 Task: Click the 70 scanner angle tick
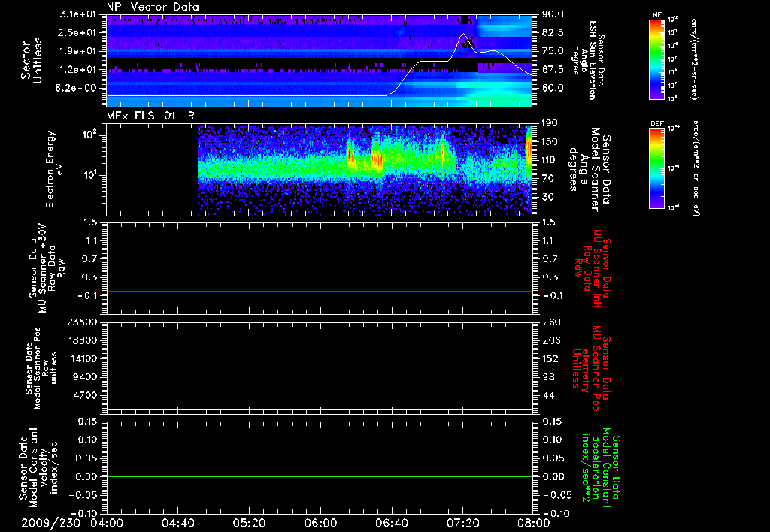pyautogui.click(x=548, y=179)
